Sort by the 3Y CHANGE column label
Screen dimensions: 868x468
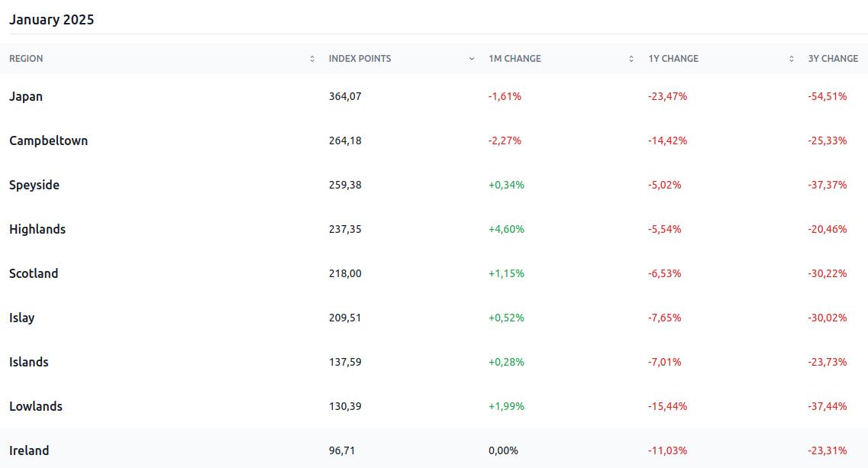[x=833, y=59]
